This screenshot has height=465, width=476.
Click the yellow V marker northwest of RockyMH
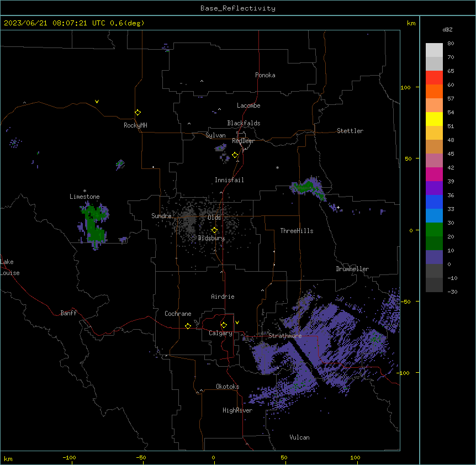[97, 102]
